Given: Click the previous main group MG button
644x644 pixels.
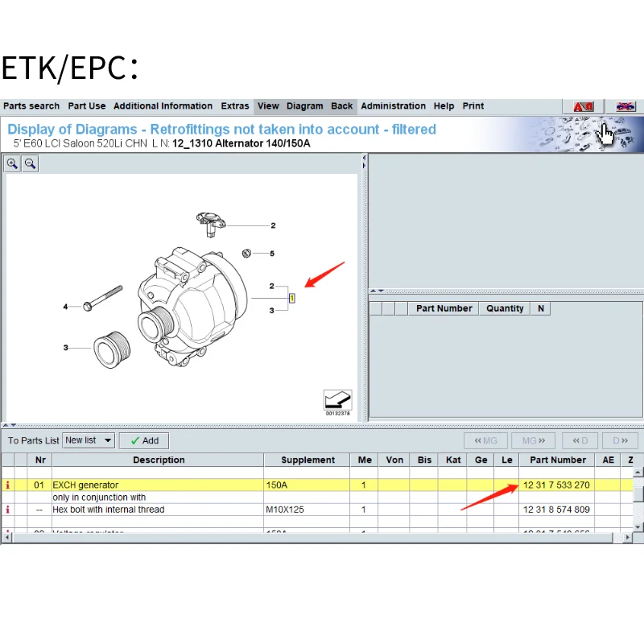Looking at the screenshot, I should coord(485,440).
